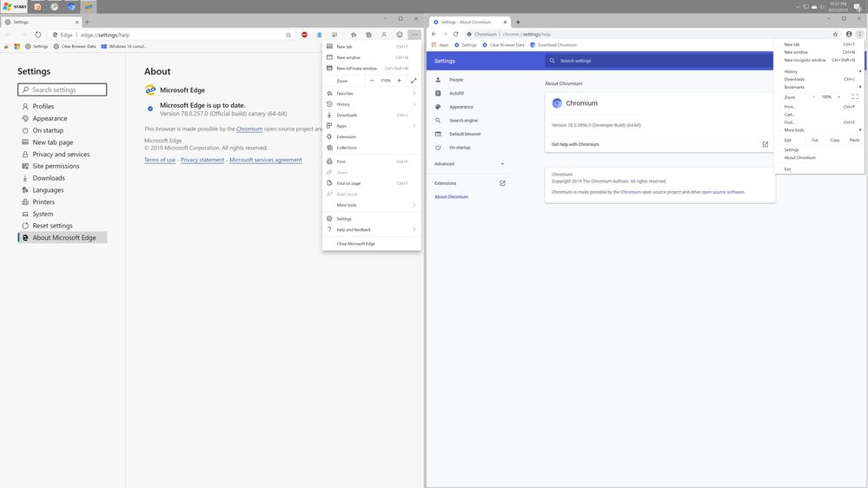Open open source software link in Chromium
The width and height of the screenshot is (868, 488).
(723, 192)
